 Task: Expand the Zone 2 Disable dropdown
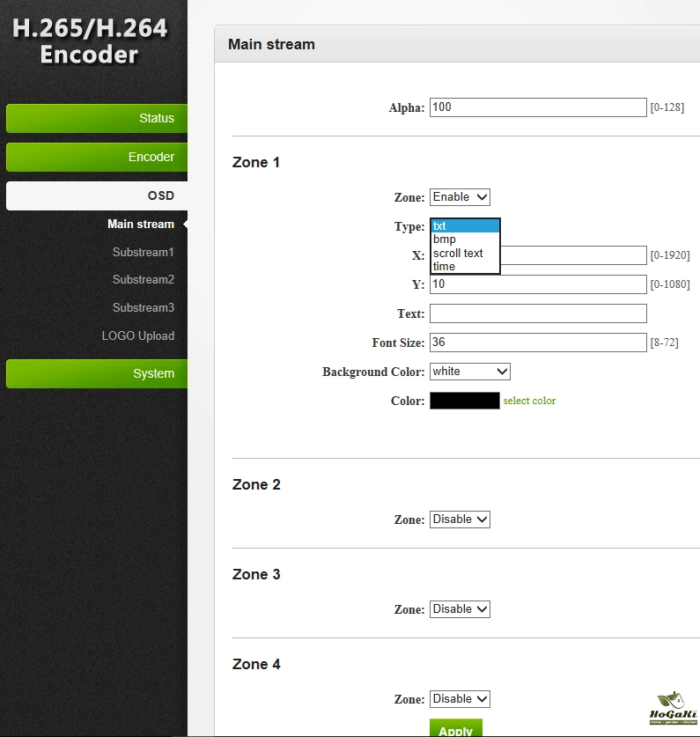(x=460, y=520)
